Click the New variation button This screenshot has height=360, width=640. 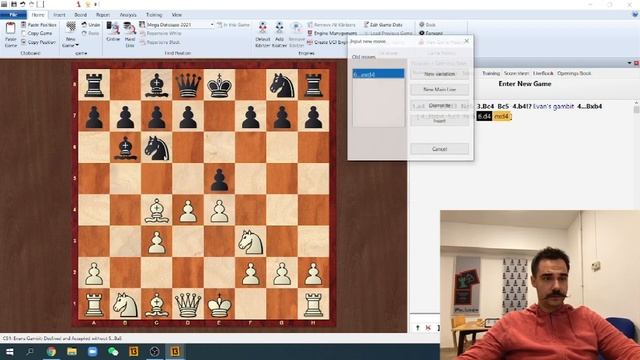[x=439, y=74]
